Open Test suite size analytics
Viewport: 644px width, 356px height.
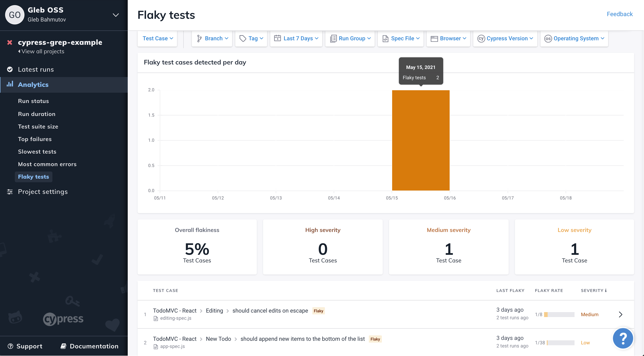click(38, 127)
